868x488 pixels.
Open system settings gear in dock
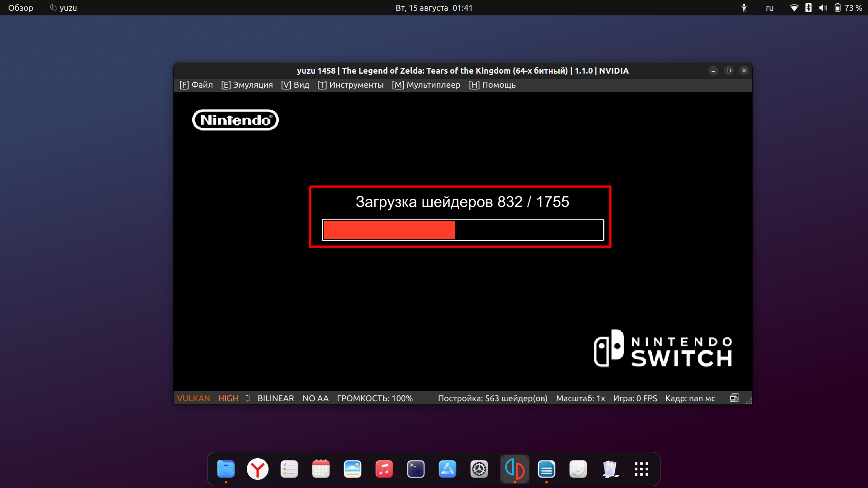479,469
